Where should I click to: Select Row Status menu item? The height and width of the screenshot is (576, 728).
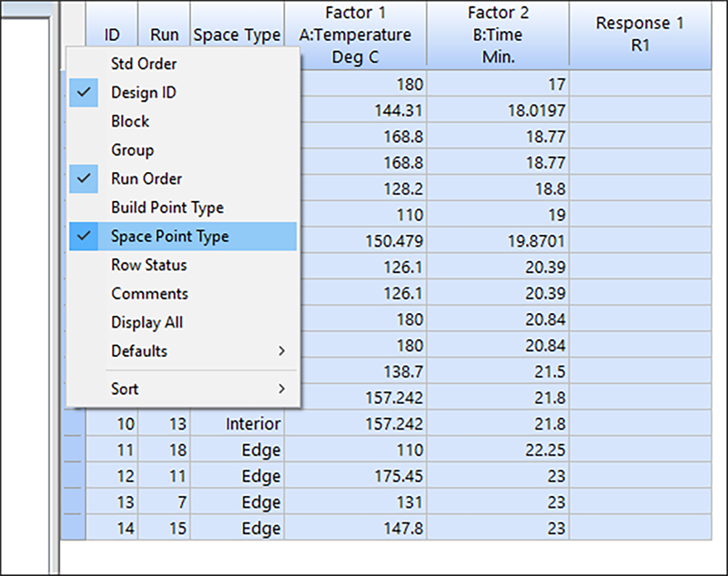[148, 265]
